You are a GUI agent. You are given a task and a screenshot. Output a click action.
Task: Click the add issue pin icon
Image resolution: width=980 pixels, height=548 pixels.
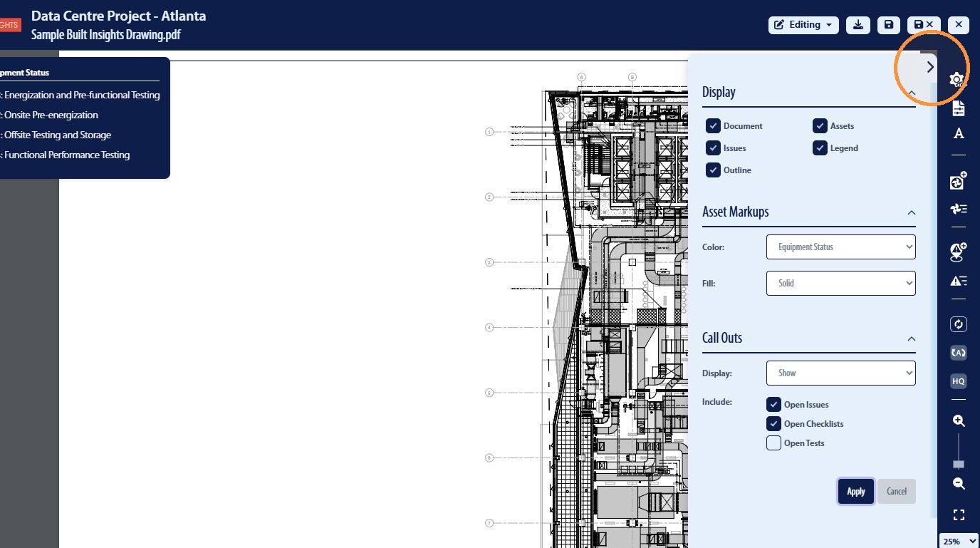(959, 252)
